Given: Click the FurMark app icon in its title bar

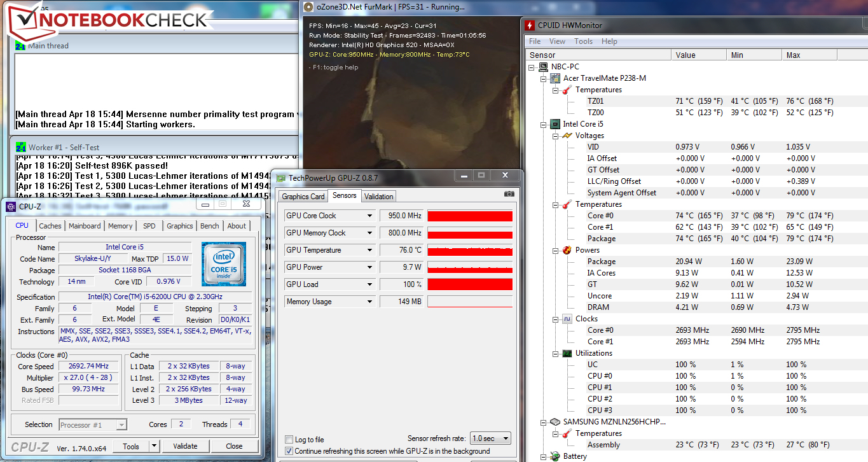Looking at the screenshot, I should tap(308, 7).
